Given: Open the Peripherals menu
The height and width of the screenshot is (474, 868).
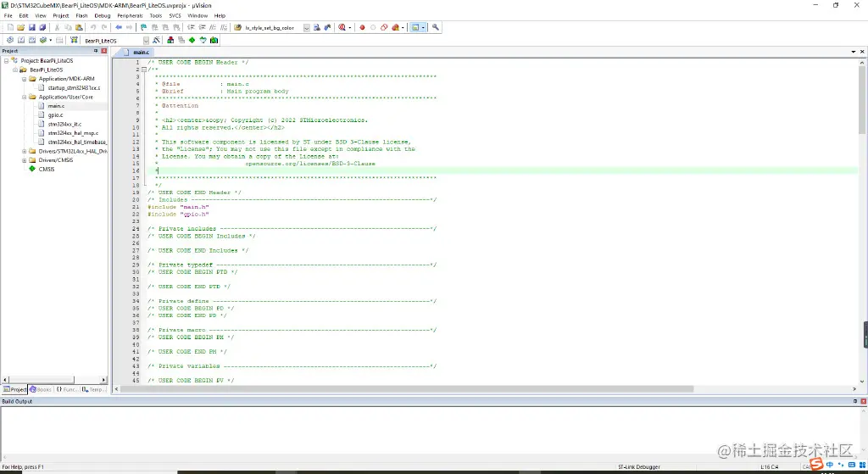Looking at the screenshot, I should click(x=130, y=15).
